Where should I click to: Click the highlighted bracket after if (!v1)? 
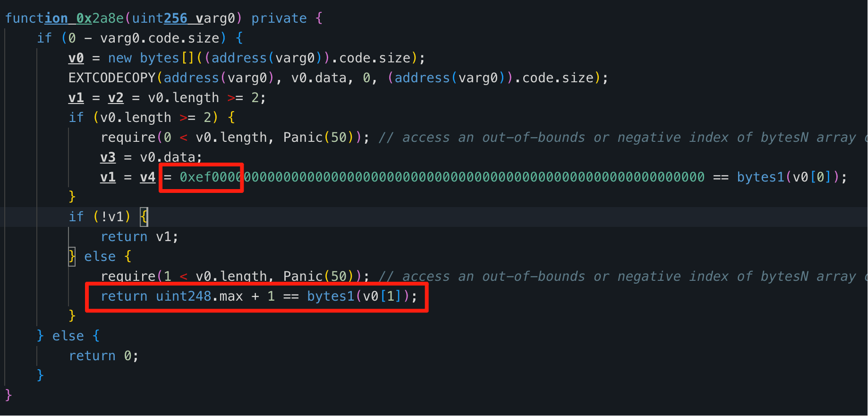[x=144, y=217]
